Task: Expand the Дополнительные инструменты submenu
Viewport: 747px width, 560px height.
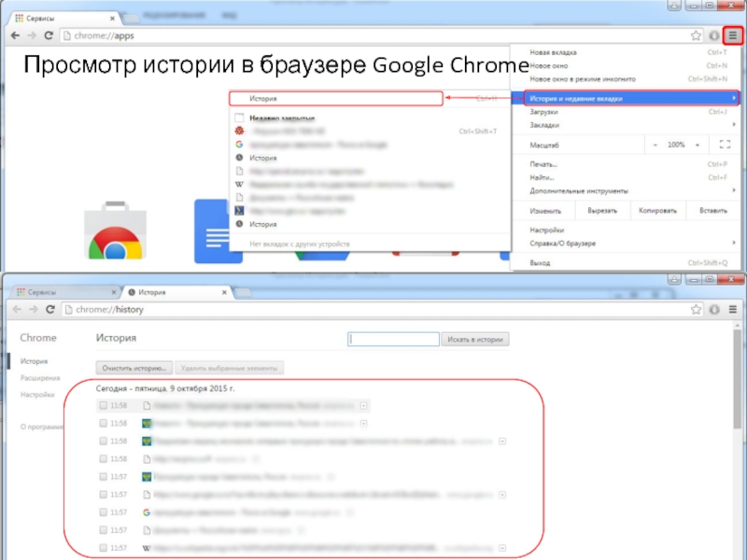Action: pyautogui.click(x=625, y=190)
